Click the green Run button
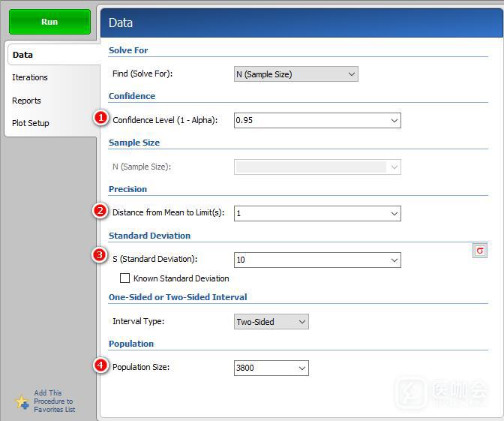 tap(49, 22)
